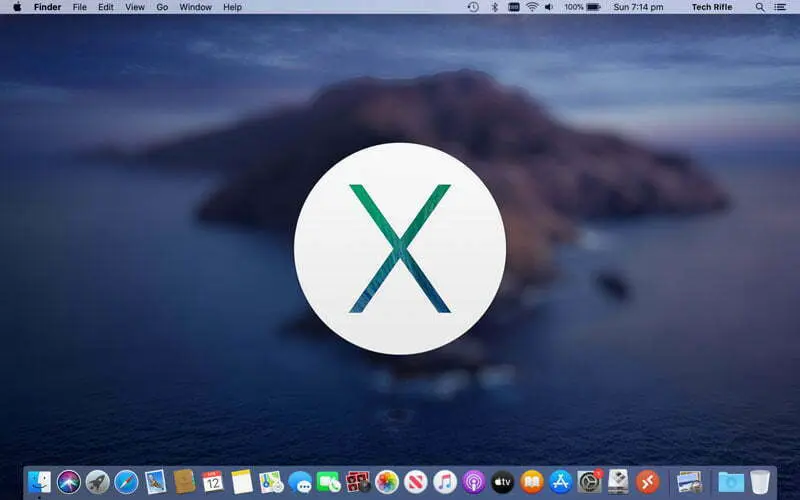Click the Spotlight search icon
The image size is (800, 500).
pos(762,7)
